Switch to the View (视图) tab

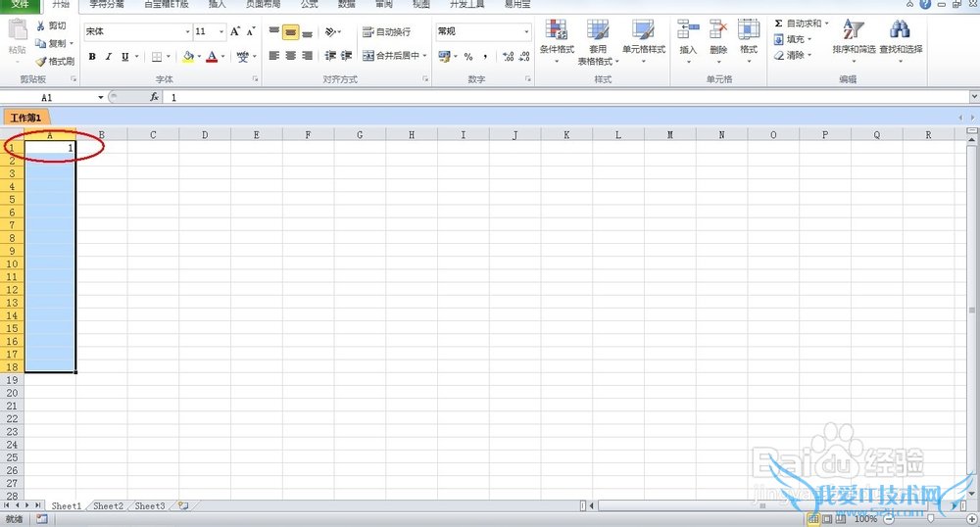pos(421,4)
